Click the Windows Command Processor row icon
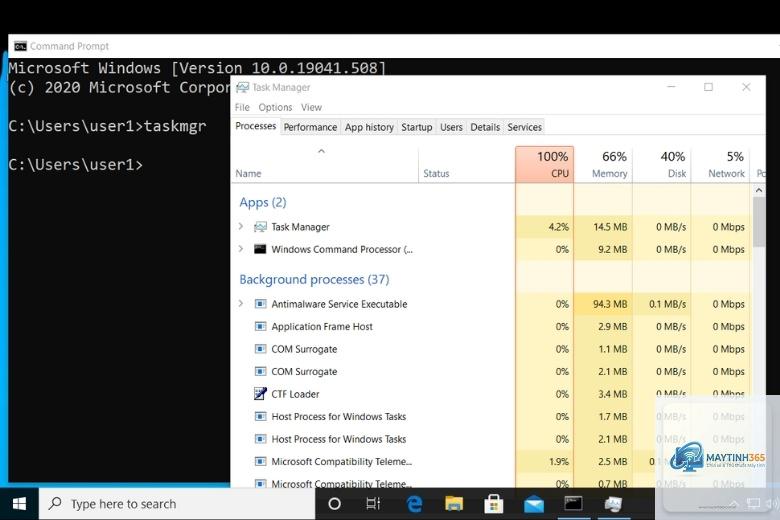Image resolution: width=780 pixels, height=520 pixels. point(260,249)
